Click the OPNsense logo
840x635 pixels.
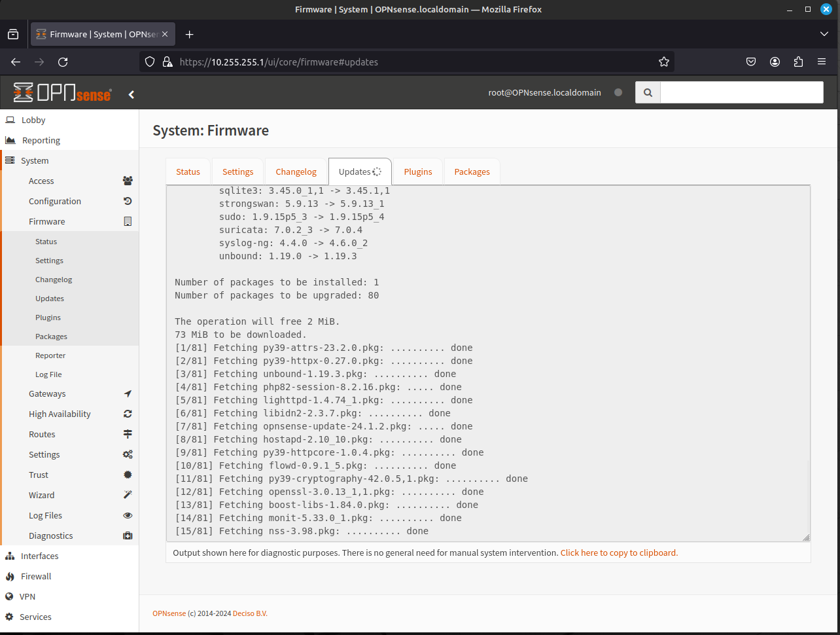(x=62, y=93)
